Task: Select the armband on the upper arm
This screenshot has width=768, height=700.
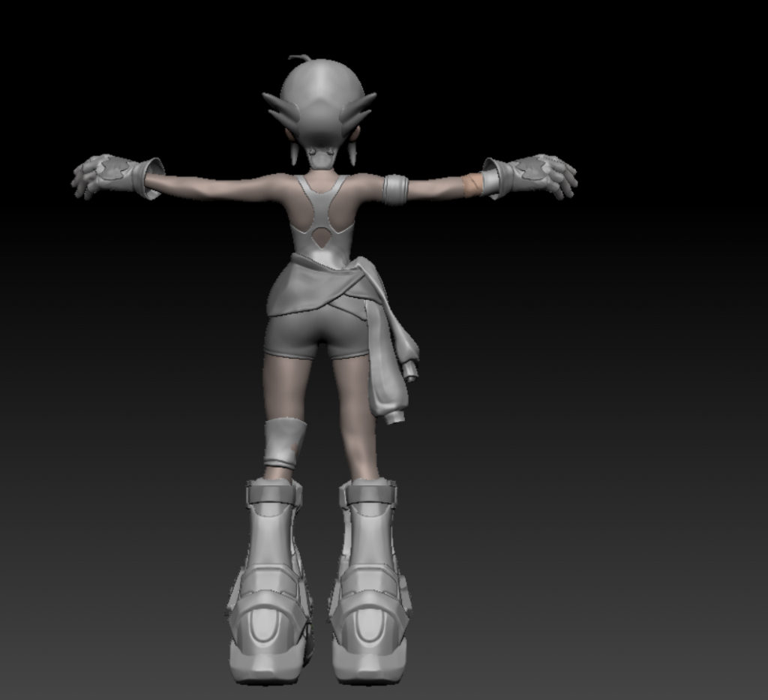Action: click(x=395, y=189)
